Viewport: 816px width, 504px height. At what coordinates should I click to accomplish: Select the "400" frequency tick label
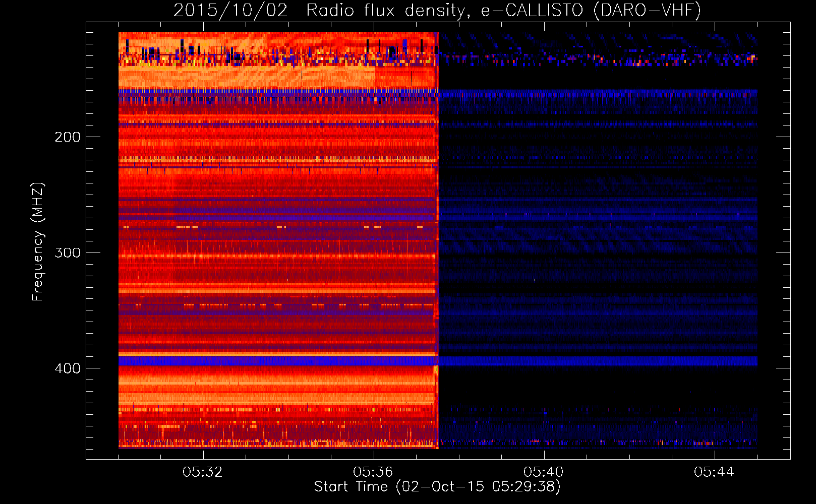pyautogui.click(x=68, y=368)
